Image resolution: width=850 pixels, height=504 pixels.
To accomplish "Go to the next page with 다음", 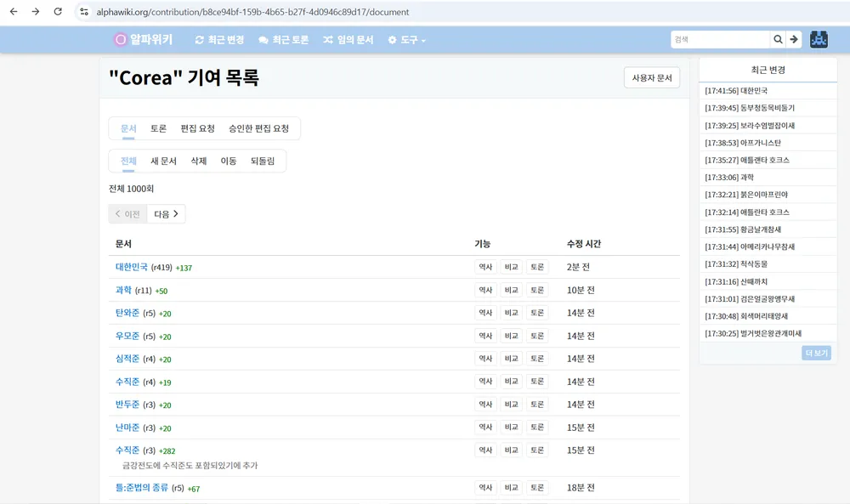I will [165, 213].
